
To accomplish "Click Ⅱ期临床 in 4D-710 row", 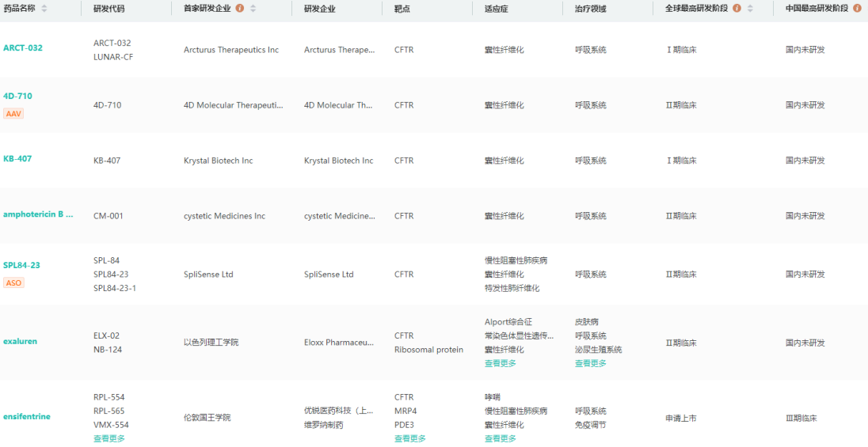I will [681, 105].
